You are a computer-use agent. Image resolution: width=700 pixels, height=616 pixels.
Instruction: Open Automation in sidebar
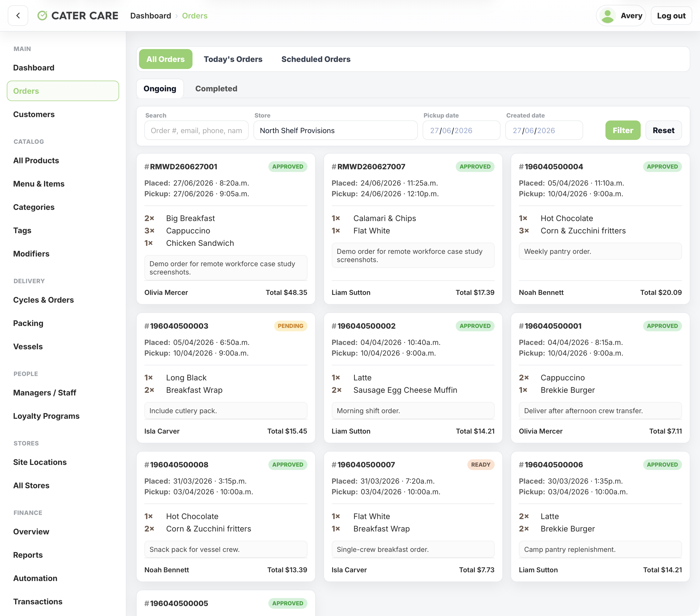[x=63, y=578]
